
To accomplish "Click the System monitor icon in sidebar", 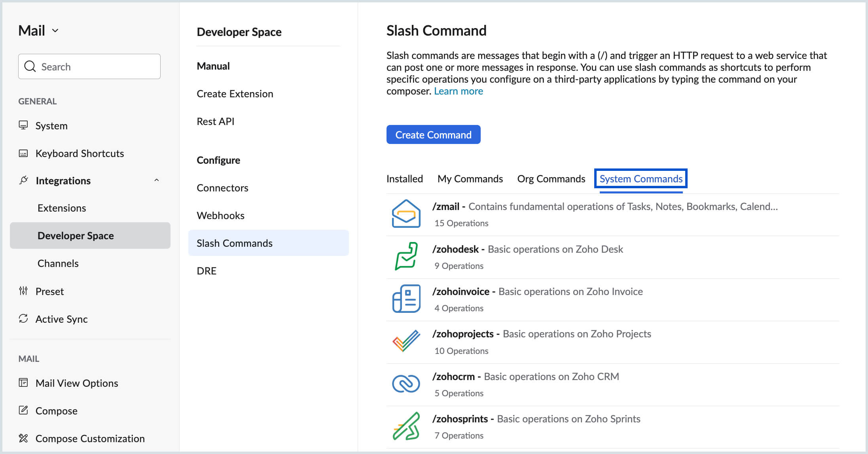I will (23, 125).
